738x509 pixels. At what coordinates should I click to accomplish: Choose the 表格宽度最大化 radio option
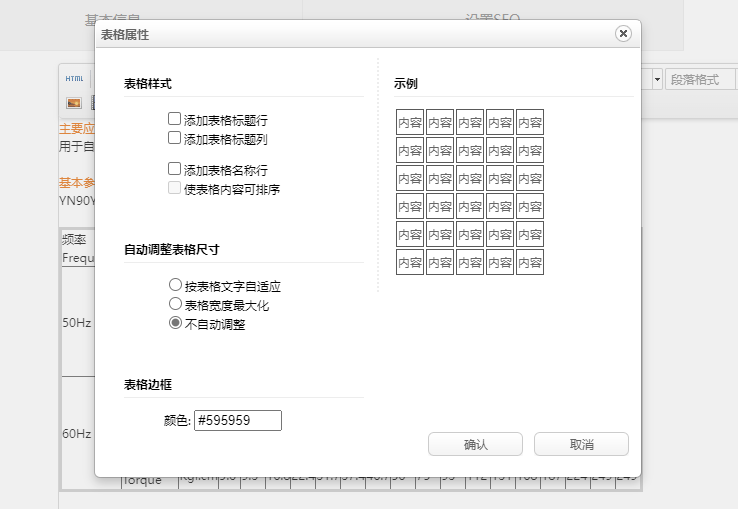176,304
